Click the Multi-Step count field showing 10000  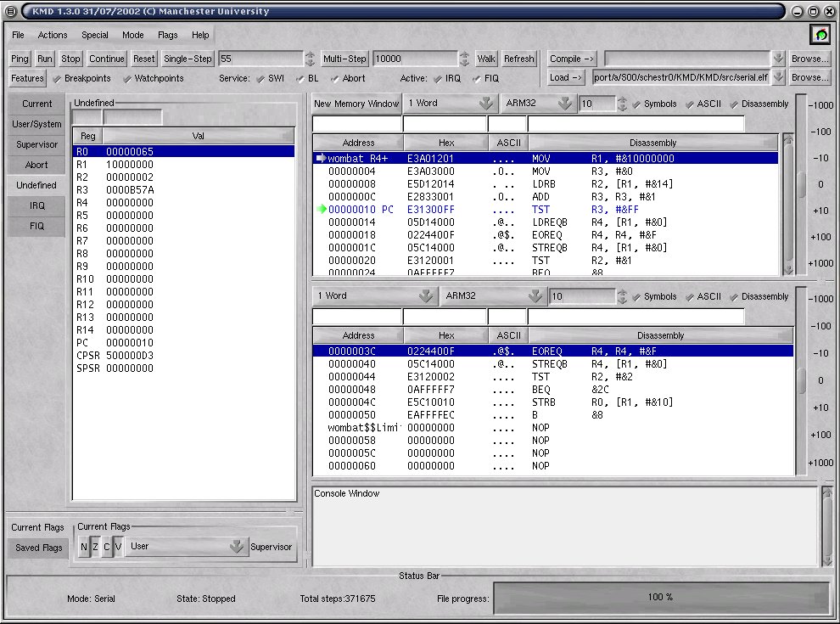(x=416, y=59)
